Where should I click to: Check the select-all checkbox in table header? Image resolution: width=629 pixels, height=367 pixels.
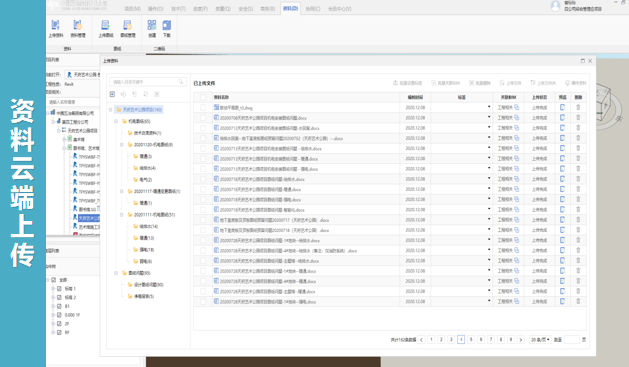tap(203, 97)
